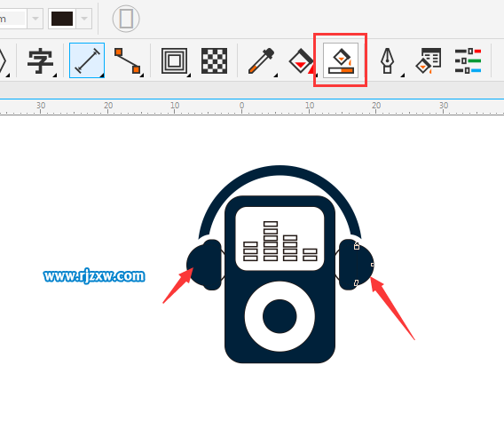Click the right headphone earcup shape
The width and height of the screenshot is (504, 421).
pyautogui.click(x=356, y=265)
